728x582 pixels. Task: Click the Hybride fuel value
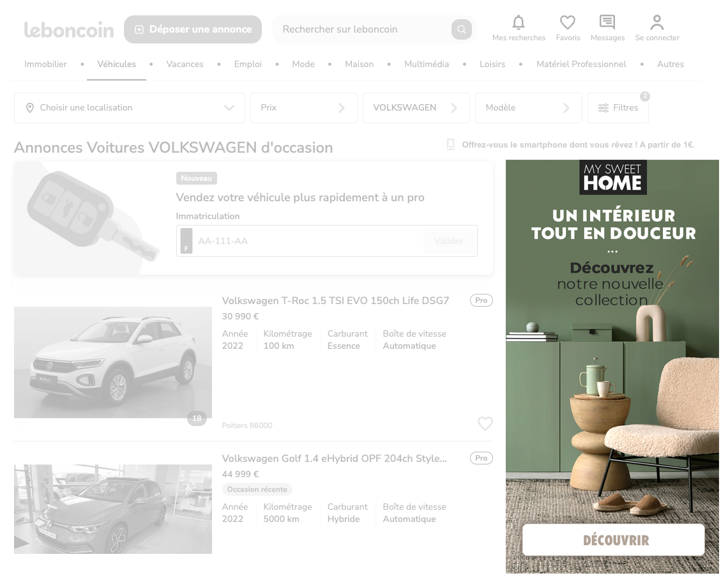coord(344,519)
